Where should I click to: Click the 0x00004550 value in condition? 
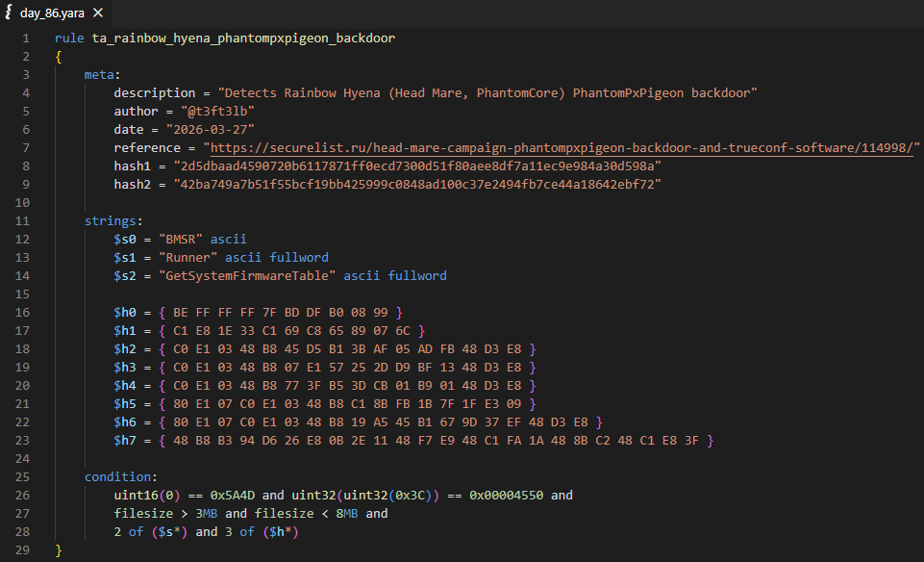click(506, 496)
